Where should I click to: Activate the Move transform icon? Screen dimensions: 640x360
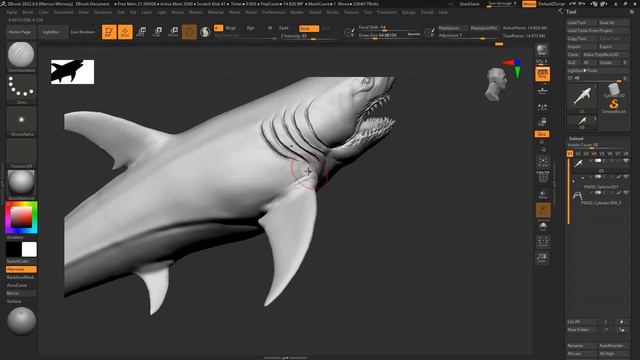point(141,32)
